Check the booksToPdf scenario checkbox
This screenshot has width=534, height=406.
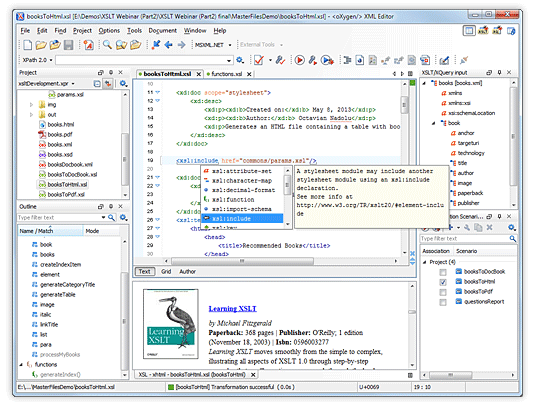pos(443,292)
